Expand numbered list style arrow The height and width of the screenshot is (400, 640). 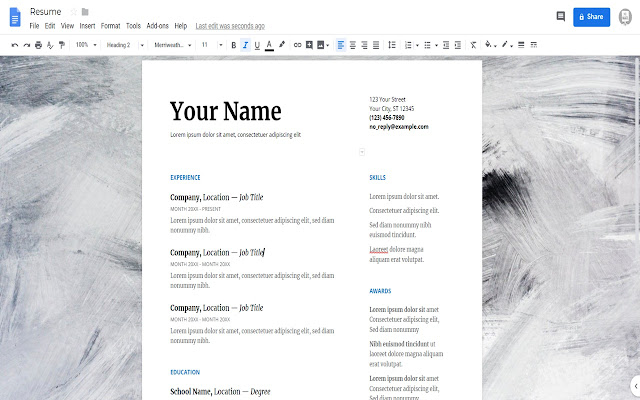(x=417, y=45)
